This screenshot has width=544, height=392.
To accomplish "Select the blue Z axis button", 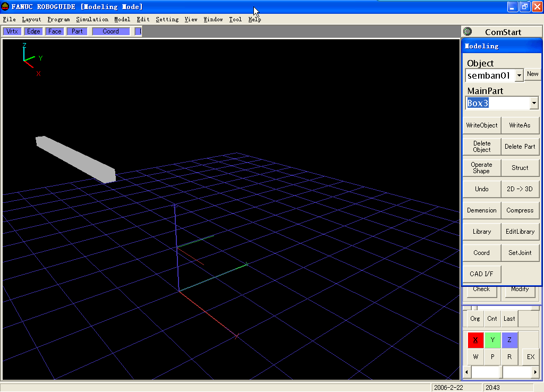I will coord(509,340).
